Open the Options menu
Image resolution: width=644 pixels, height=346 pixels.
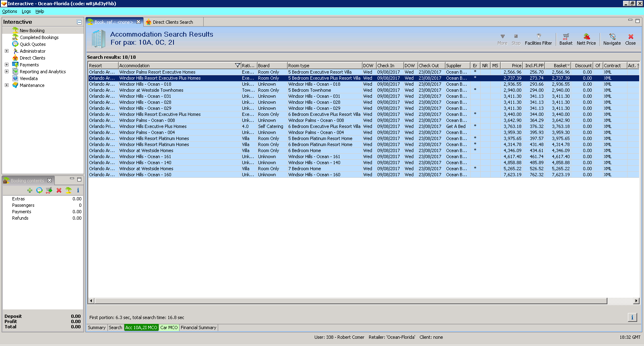click(x=10, y=11)
